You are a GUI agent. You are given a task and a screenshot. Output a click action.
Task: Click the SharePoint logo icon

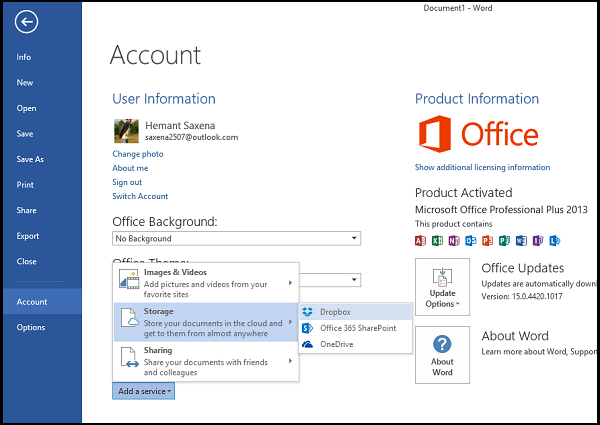[x=307, y=328]
